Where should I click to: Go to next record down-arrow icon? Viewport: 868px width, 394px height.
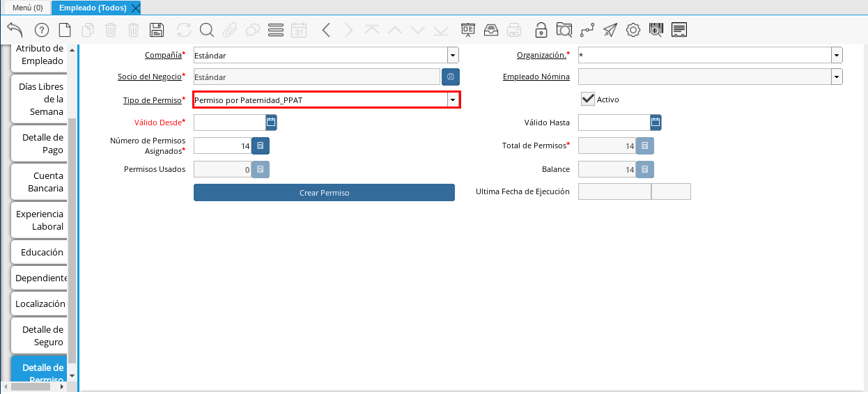pos(417,30)
